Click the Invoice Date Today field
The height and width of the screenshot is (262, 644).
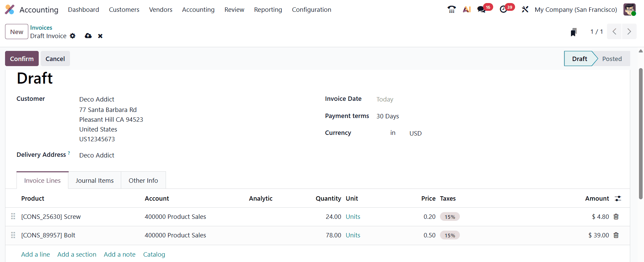click(385, 99)
